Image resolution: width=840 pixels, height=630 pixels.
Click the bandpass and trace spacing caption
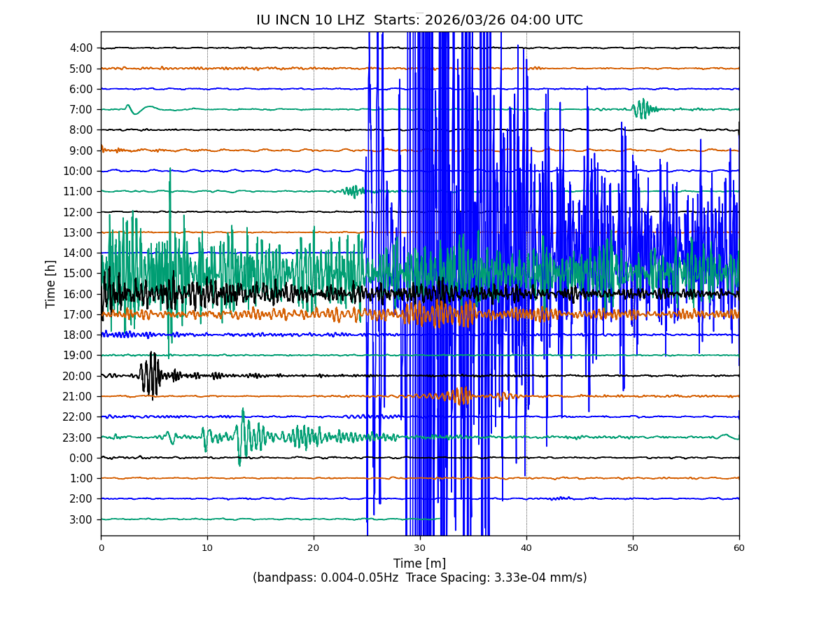point(419,578)
